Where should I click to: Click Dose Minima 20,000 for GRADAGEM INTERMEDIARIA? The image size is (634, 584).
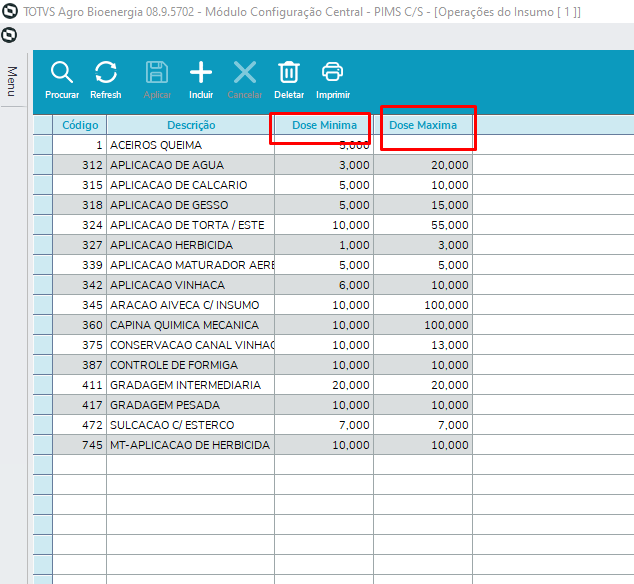coord(324,385)
